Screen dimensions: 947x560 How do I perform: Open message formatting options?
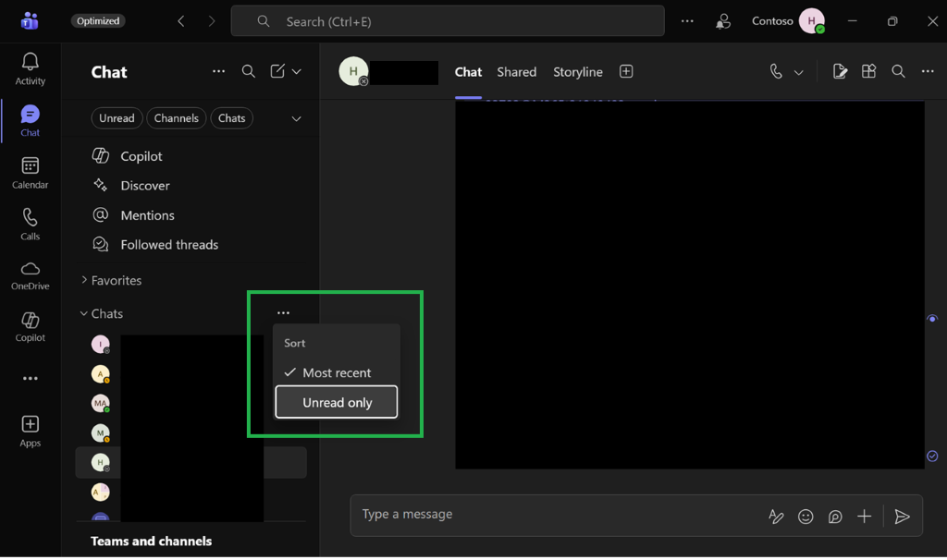(776, 517)
